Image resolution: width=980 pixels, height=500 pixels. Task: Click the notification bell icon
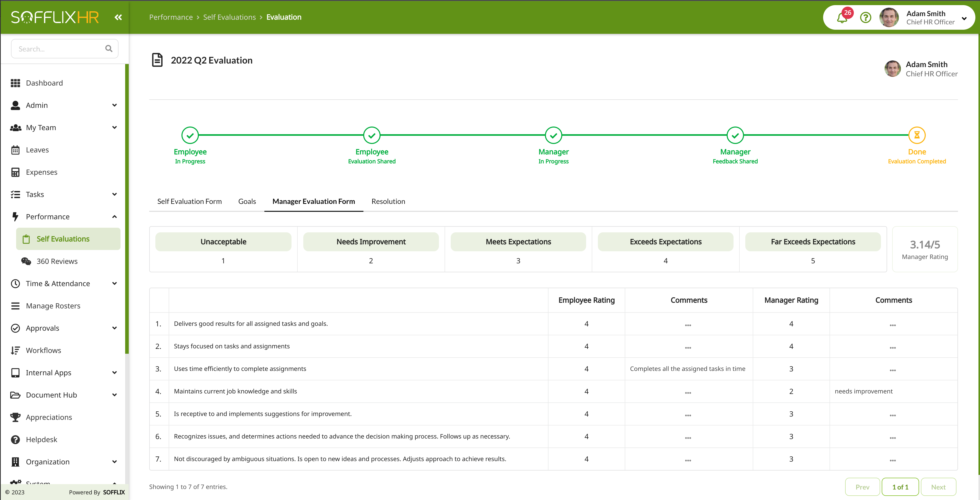coord(842,18)
